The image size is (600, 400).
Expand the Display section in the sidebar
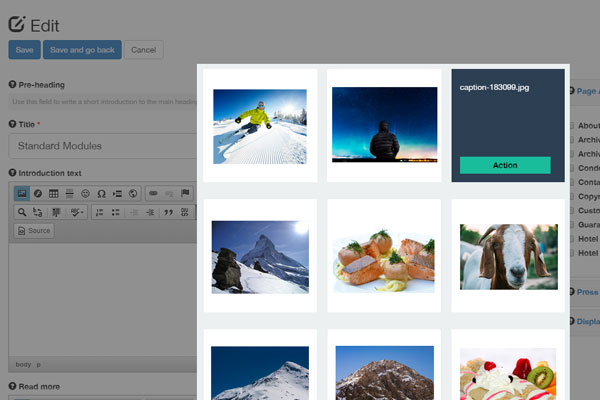(585, 321)
